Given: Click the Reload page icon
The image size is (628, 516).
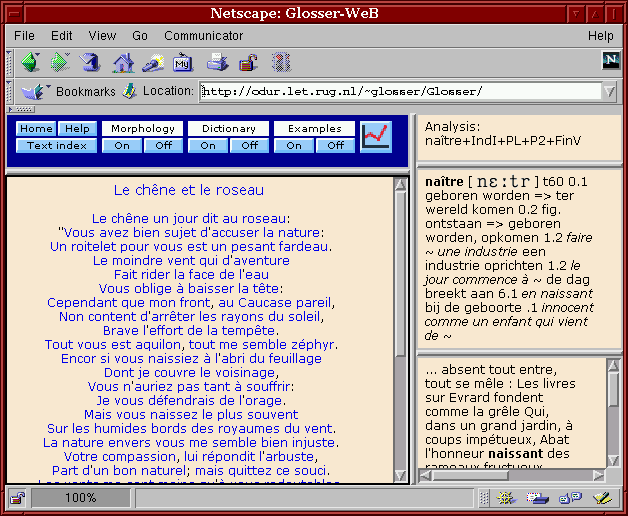Looking at the screenshot, I should tap(90, 62).
